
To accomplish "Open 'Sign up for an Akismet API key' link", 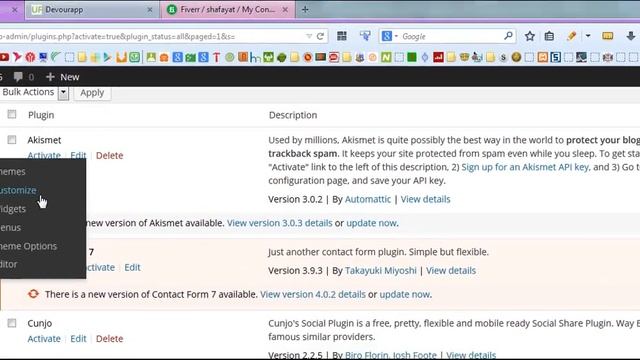I will (x=525, y=167).
